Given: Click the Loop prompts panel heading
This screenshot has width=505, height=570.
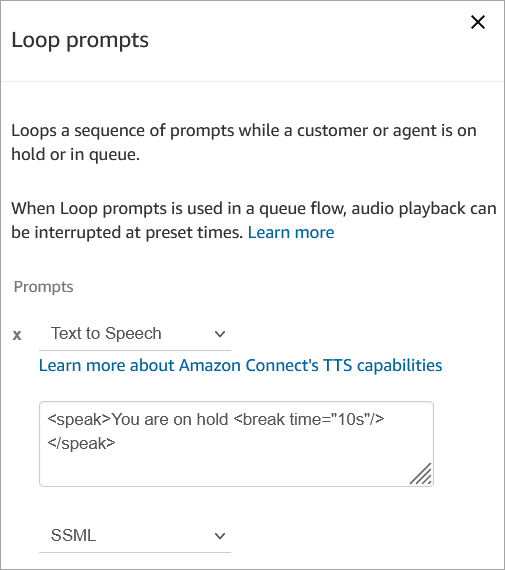Looking at the screenshot, I should (x=80, y=40).
